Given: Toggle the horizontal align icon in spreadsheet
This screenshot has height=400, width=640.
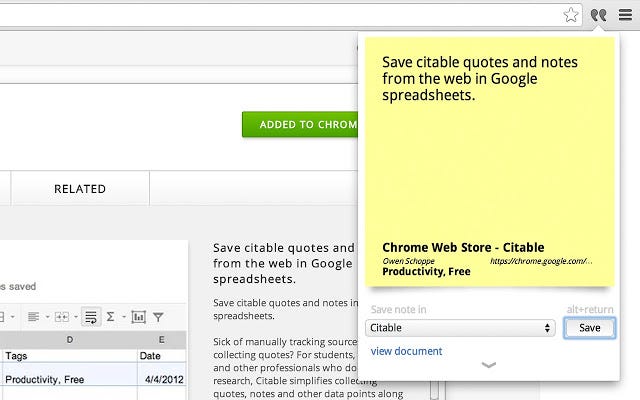Looking at the screenshot, I should click(33, 317).
